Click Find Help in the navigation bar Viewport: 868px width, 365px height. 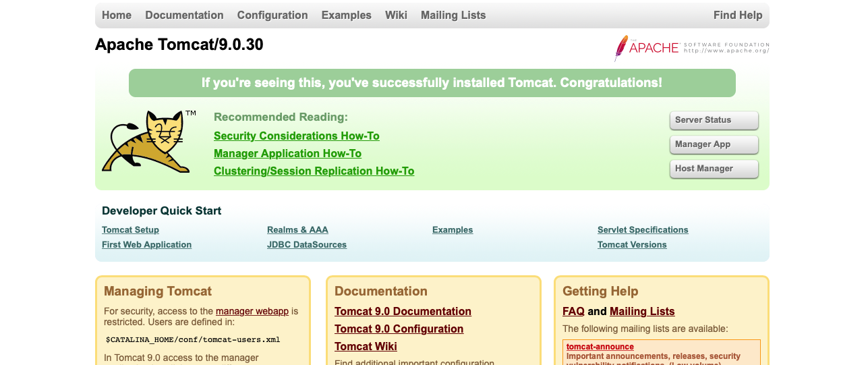click(738, 15)
